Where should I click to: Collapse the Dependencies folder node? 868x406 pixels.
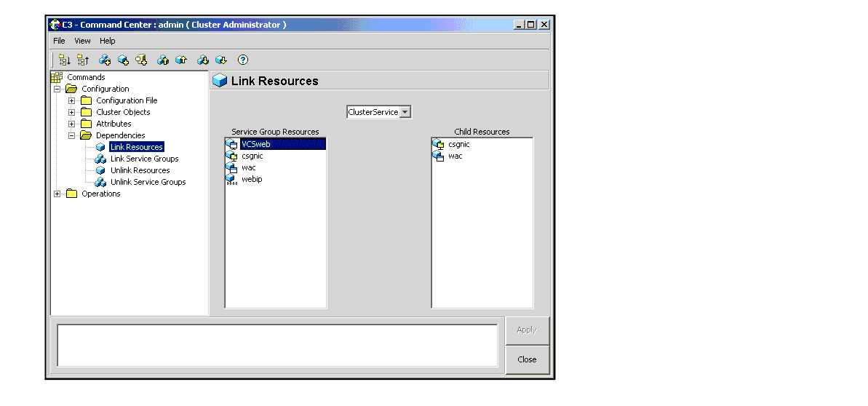coord(72,135)
